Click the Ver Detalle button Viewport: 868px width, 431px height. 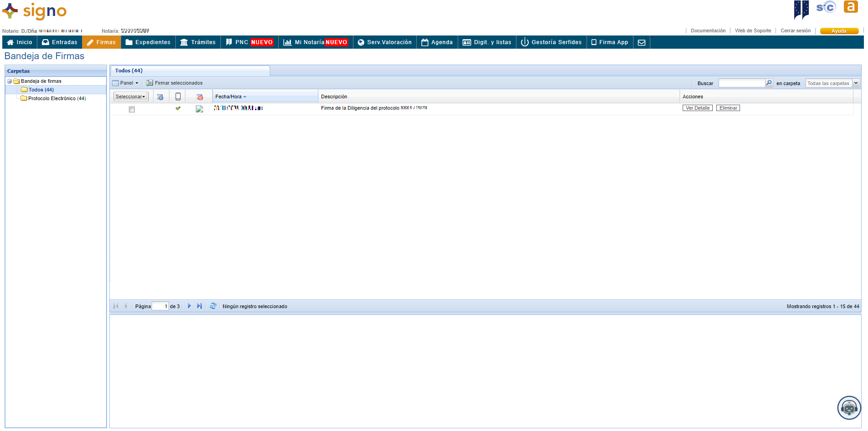[x=697, y=108]
